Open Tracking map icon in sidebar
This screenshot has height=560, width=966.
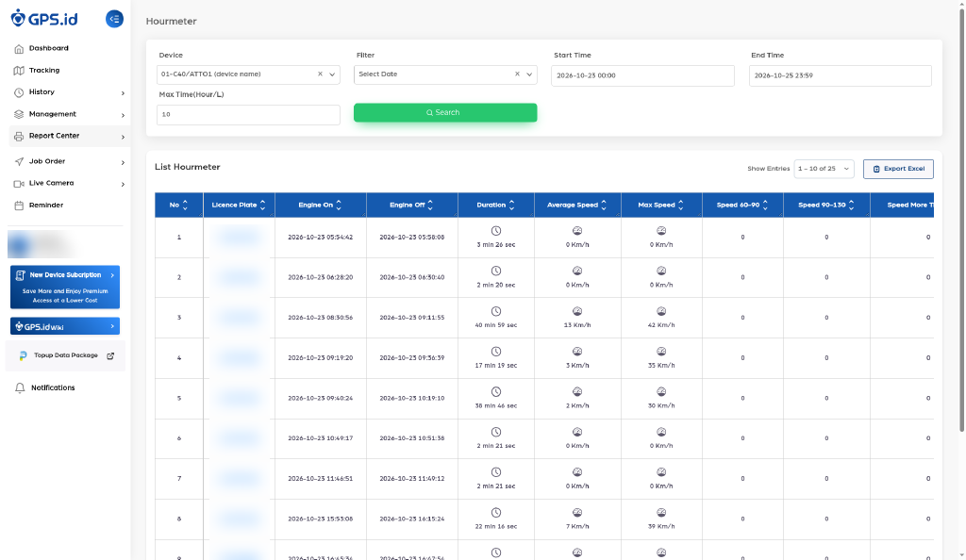click(x=19, y=71)
